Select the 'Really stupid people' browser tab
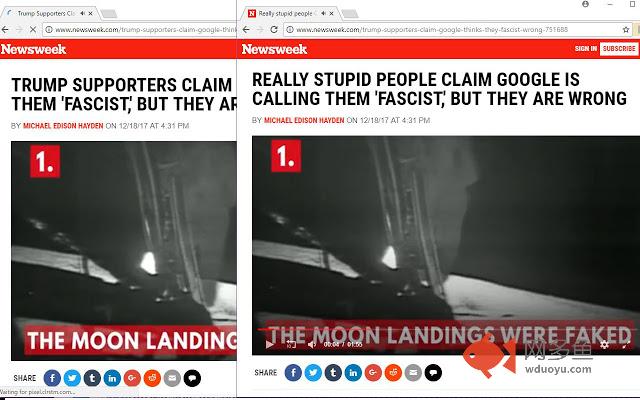 [x=291, y=13]
